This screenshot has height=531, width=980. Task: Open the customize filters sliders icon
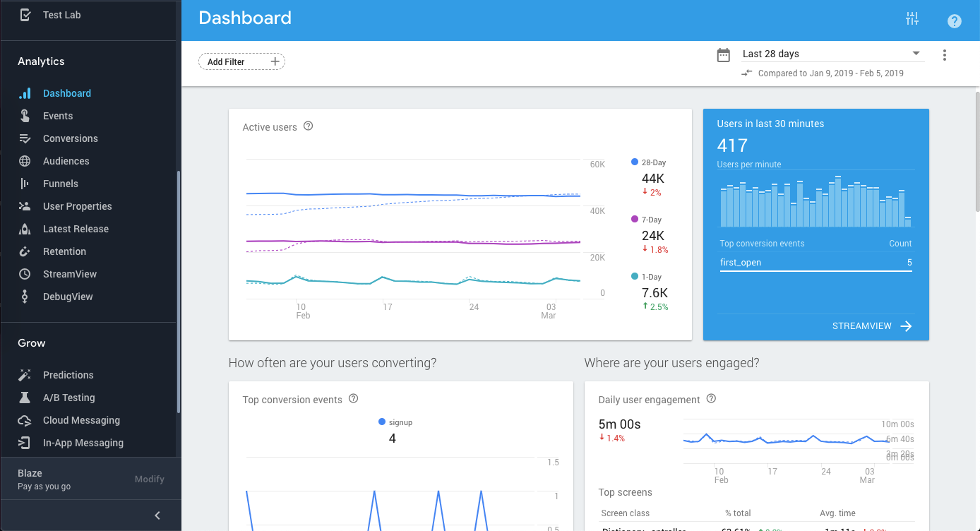coord(912,19)
